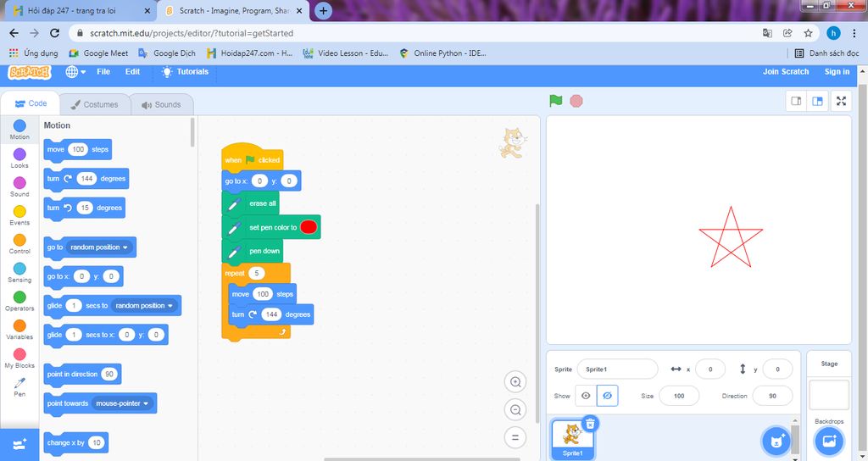Screen dimensions: 868x461
Task: Open the Add Extension button
Action: point(19,444)
